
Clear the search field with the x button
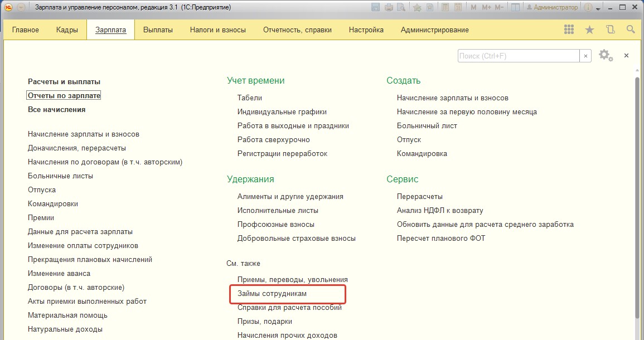pyautogui.click(x=585, y=56)
